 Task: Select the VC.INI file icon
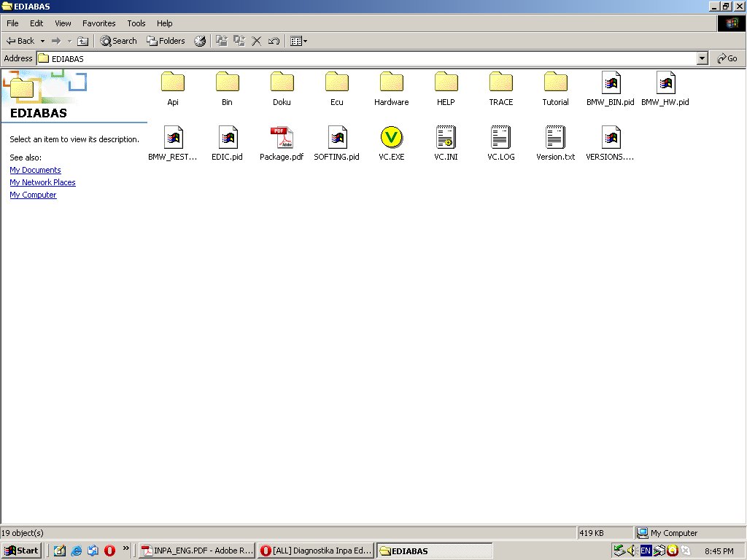(x=446, y=137)
